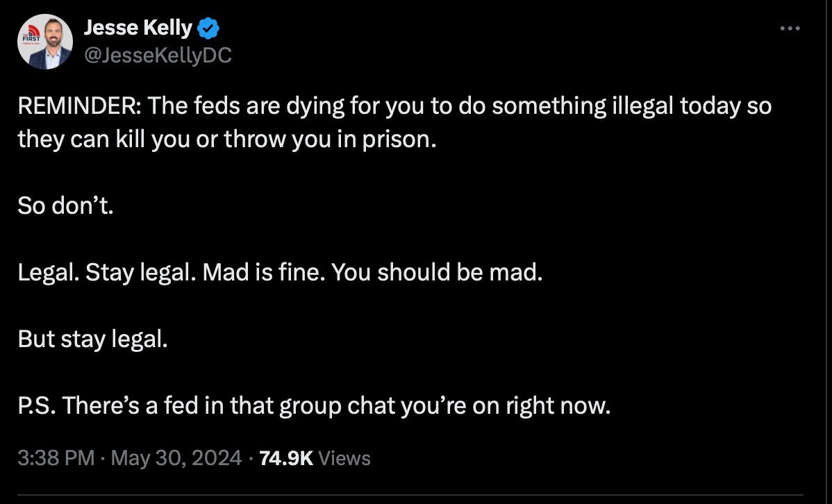Screen dimensions: 832x504
Task: Click the blue verified checkmark badge
Action: [x=208, y=28]
